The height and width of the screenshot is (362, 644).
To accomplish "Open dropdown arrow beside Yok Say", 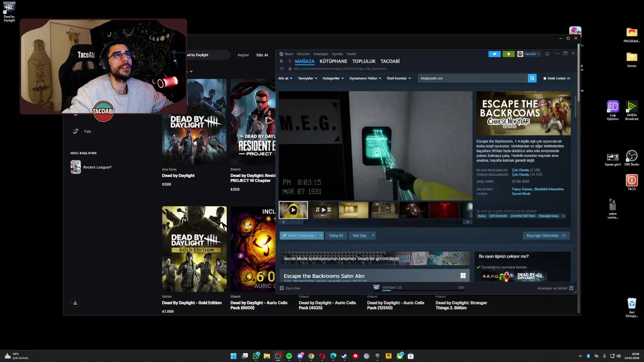I will click(x=373, y=235).
